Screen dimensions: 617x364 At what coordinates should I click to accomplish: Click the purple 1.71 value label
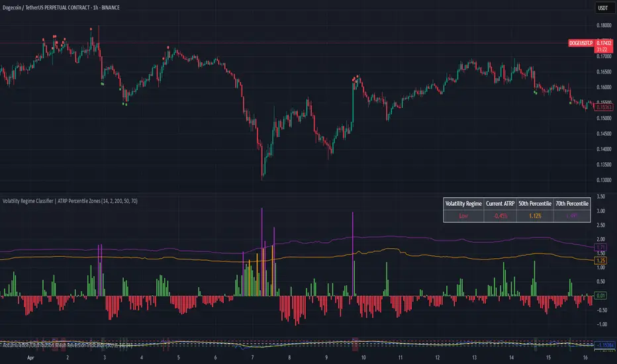pyautogui.click(x=600, y=248)
